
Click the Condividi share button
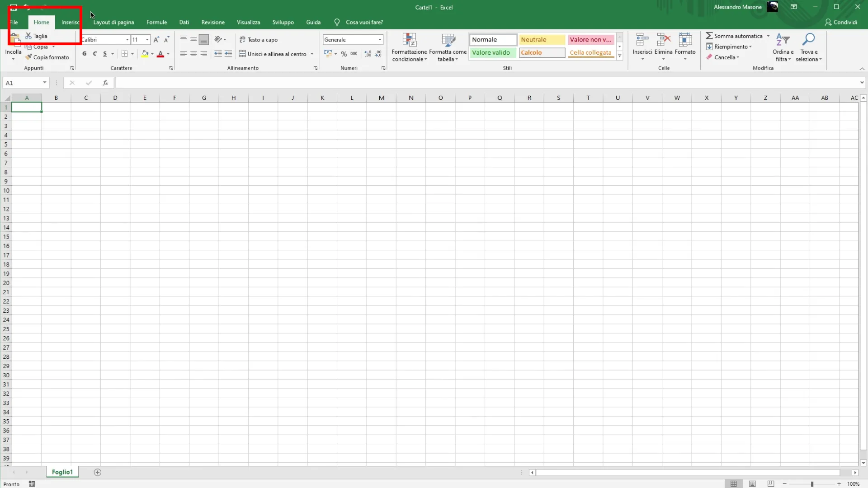841,22
